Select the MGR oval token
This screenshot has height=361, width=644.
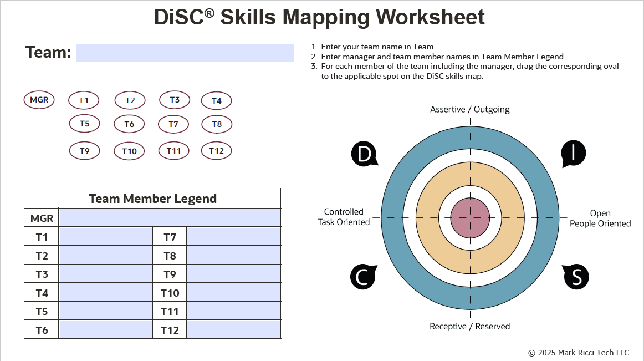[x=39, y=100]
